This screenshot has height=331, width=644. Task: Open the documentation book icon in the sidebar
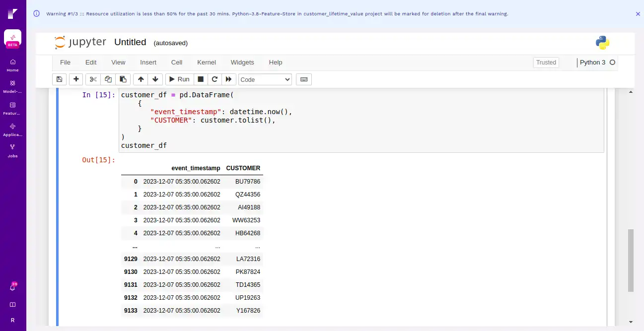(13, 304)
